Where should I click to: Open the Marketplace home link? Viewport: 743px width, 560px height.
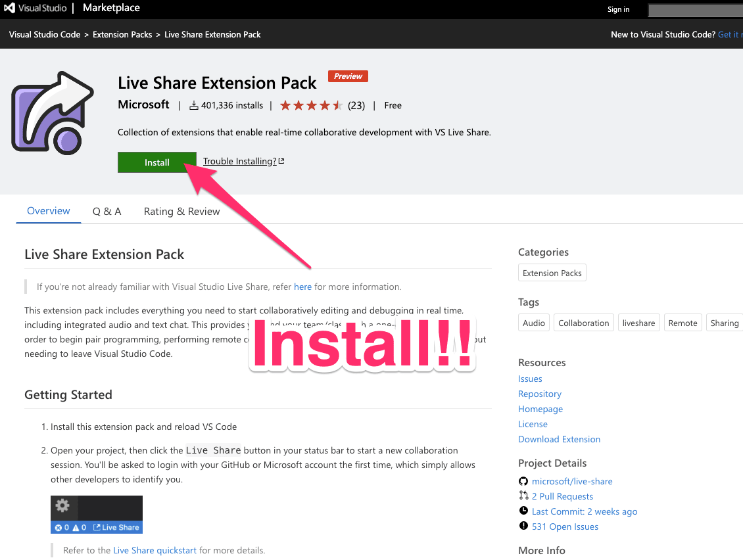(111, 8)
